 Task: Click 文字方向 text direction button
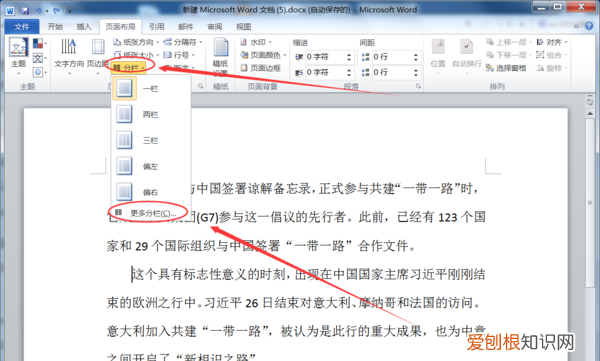pos(69,56)
